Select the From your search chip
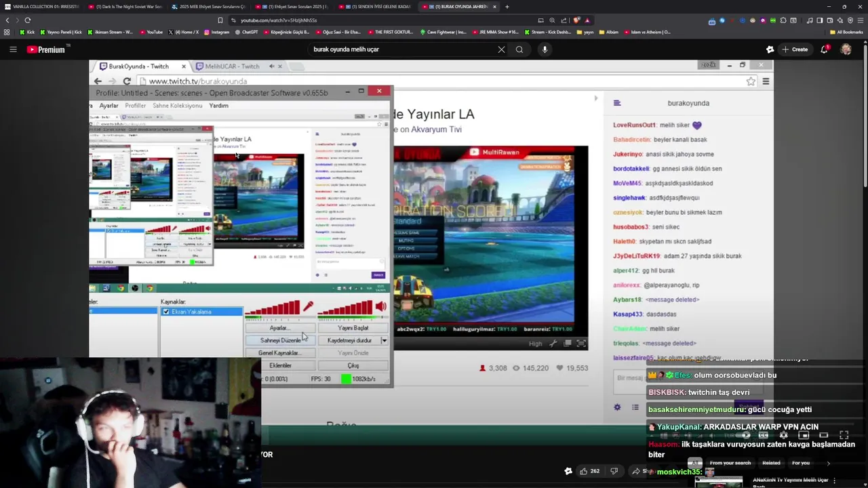The image size is (868, 488). (x=730, y=463)
